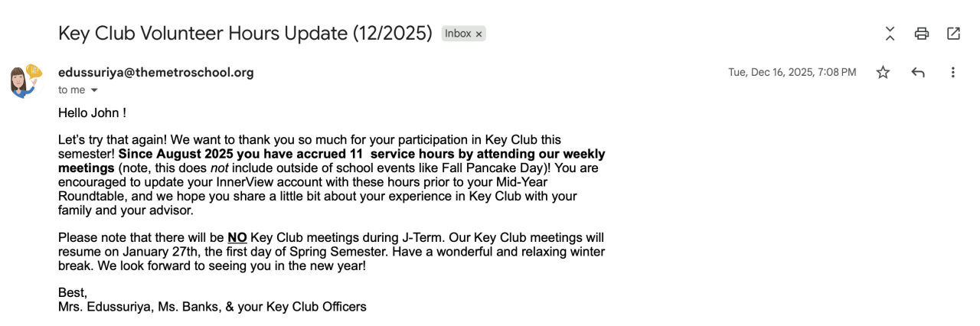This screenshot has height=326, width=980.
Task: Click the collapse/expand all messages icon
Action: tap(890, 34)
